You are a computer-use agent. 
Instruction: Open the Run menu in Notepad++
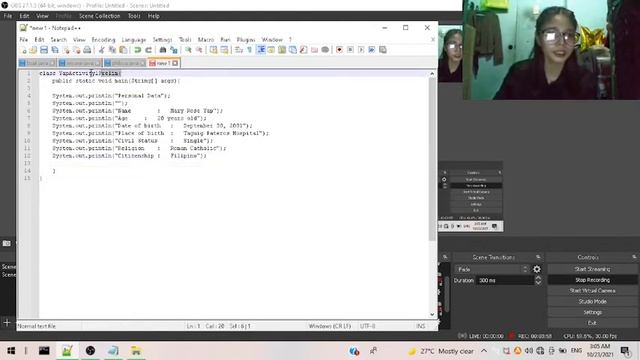pyautogui.click(x=225, y=40)
